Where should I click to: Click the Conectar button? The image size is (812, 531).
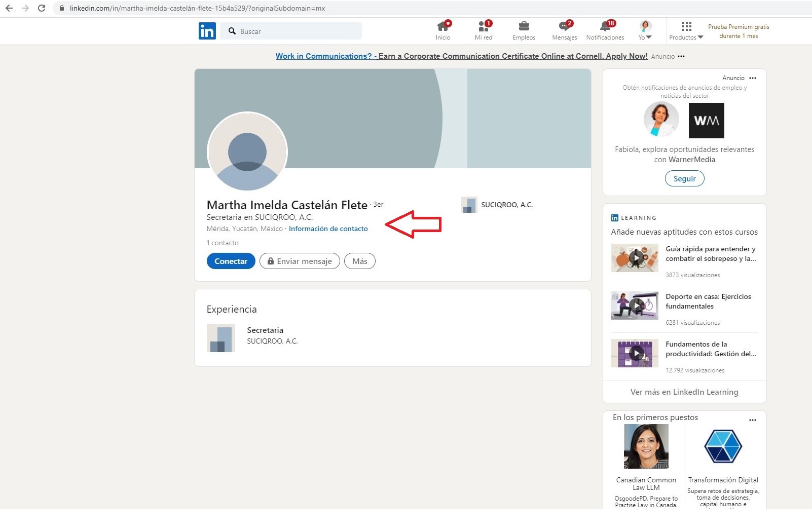231,261
